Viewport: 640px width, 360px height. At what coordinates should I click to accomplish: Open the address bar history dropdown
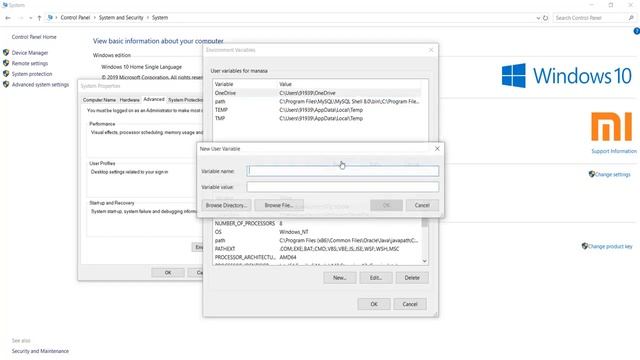(x=538, y=18)
